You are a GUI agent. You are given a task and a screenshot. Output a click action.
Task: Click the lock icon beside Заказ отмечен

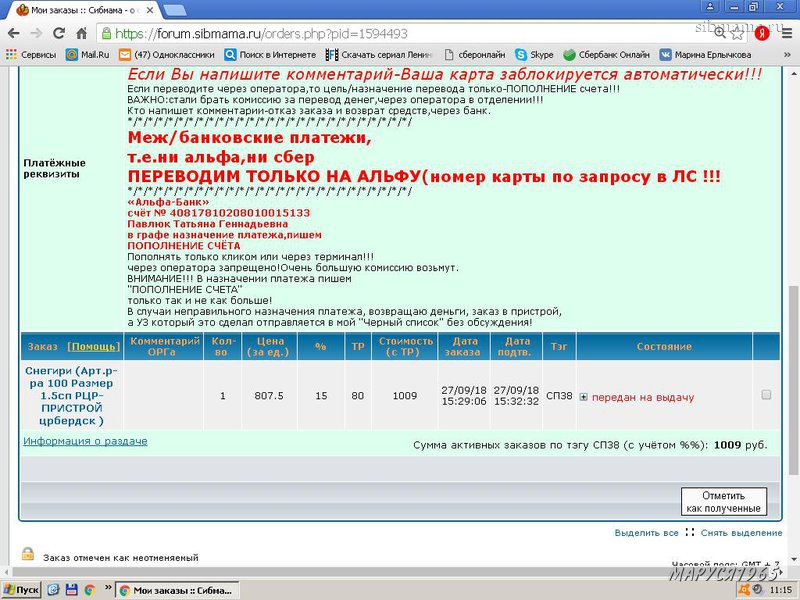[x=28, y=554]
